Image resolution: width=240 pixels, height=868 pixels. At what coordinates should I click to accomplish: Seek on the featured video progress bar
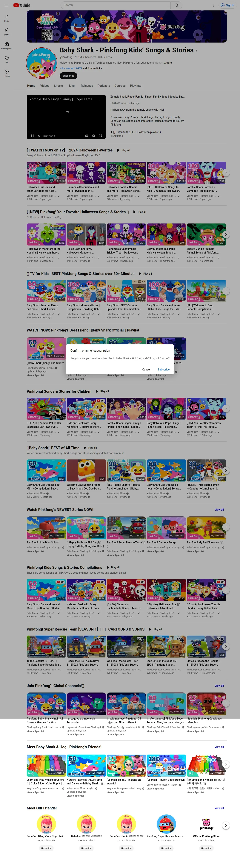click(x=66, y=132)
